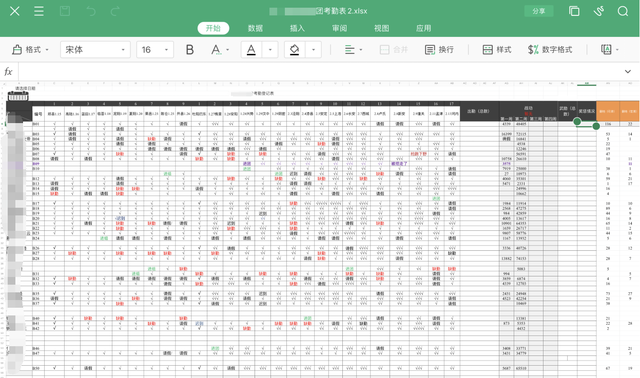Switch to the 插入 tab
The height and width of the screenshot is (378, 640).
tap(297, 28)
